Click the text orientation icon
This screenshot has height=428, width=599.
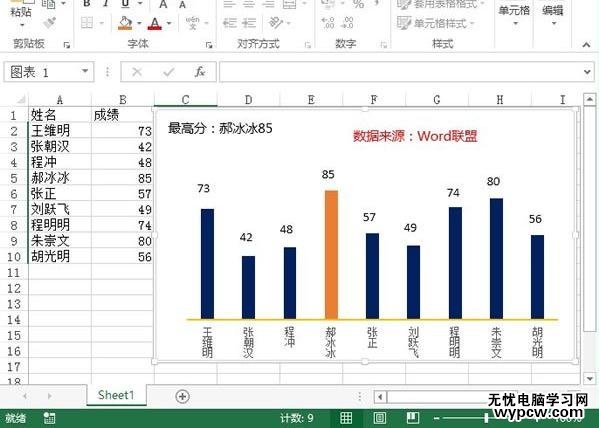click(275, 23)
